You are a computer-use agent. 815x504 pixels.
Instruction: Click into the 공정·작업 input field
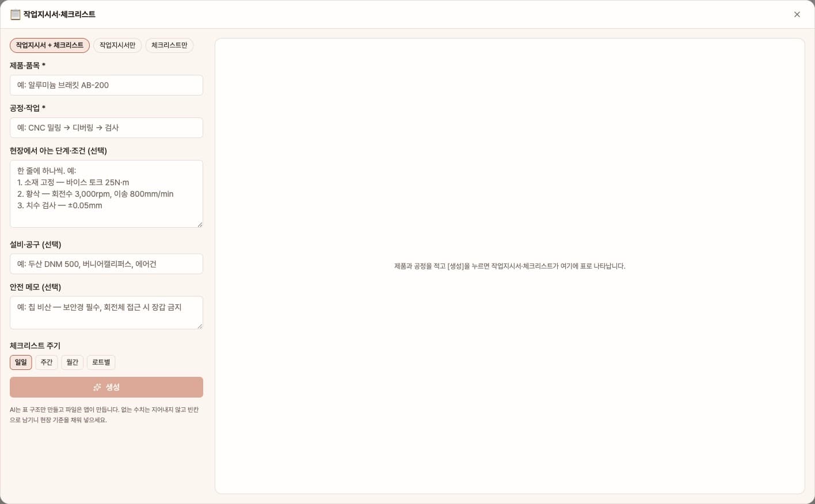pyautogui.click(x=106, y=128)
